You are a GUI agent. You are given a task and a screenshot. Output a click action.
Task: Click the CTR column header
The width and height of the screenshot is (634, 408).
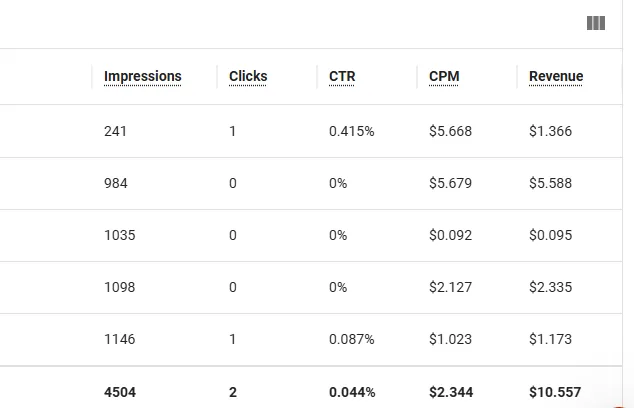click(x=342, y=76)
